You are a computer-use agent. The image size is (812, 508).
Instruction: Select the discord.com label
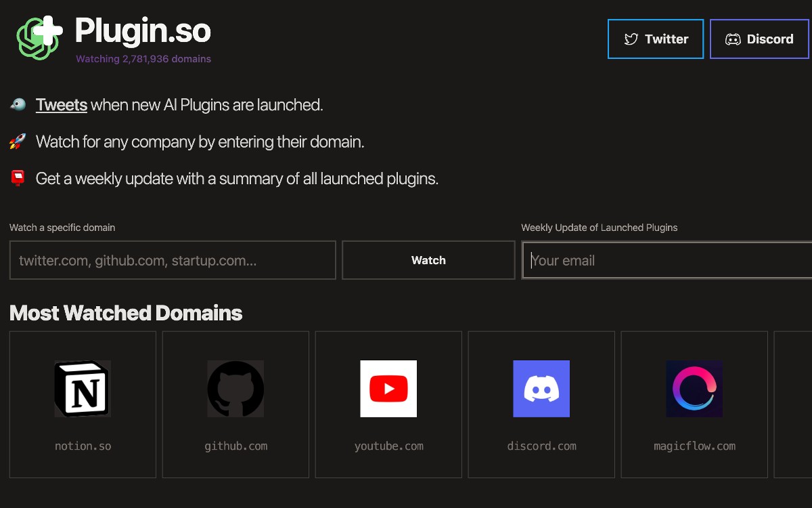click(x=541, y=446)
